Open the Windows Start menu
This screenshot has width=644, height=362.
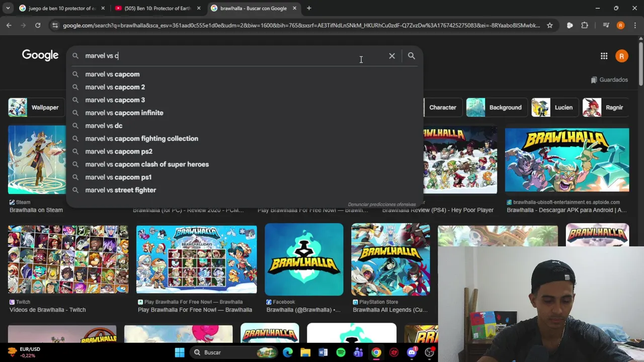click(x=180, y=352)
